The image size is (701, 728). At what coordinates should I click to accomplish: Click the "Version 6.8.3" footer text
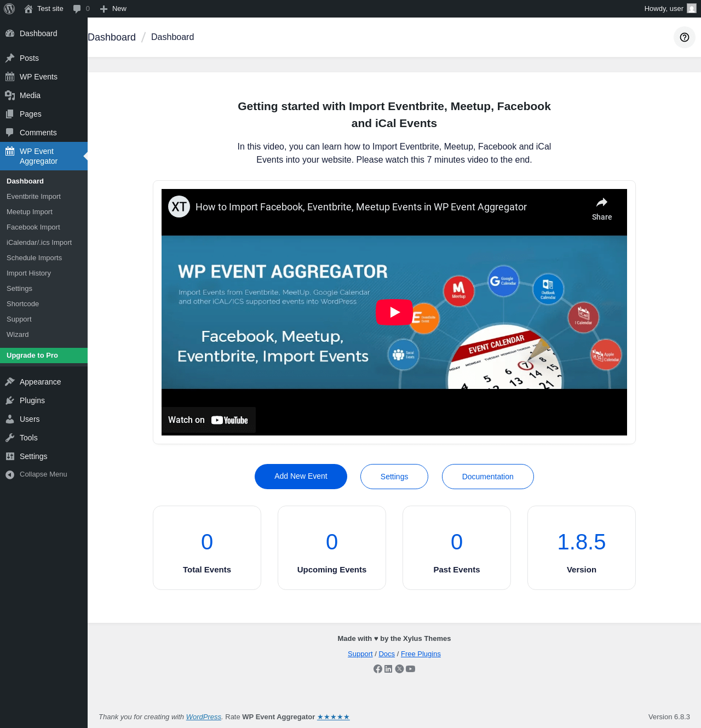click(x=669, y=717)
